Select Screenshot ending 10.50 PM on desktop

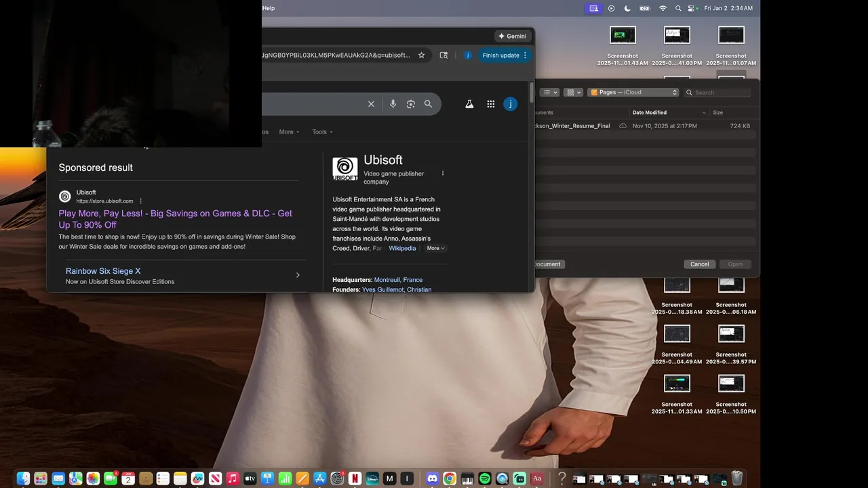coord(731,394)
